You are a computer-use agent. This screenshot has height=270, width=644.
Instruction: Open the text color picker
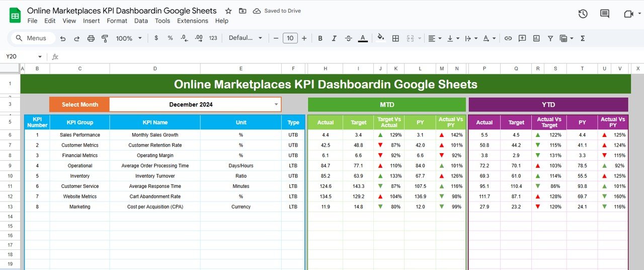[362, 38]
